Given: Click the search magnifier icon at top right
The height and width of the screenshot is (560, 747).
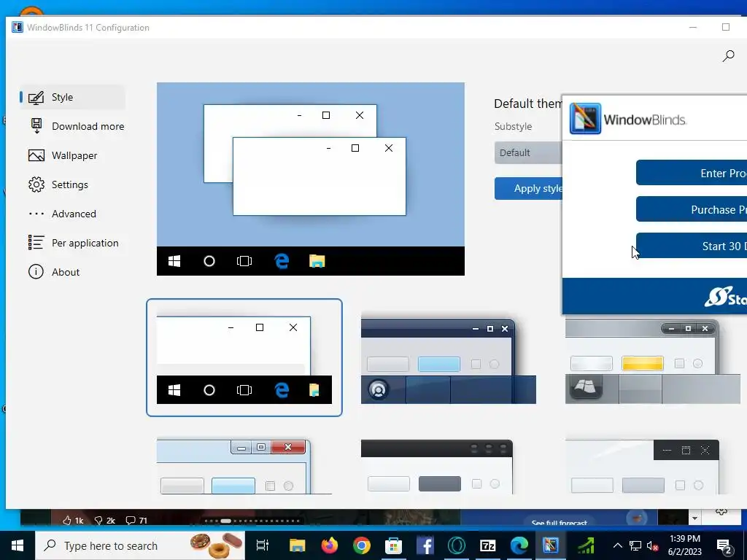Looking at the screenshot, I should pyautogui.click(x=728, y=56).
